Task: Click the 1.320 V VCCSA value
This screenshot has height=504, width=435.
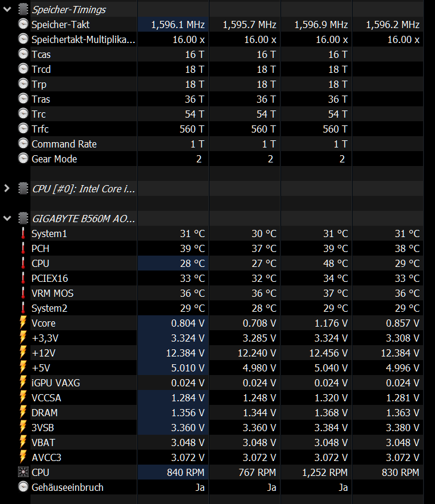Action: click(x=331, y=398)
